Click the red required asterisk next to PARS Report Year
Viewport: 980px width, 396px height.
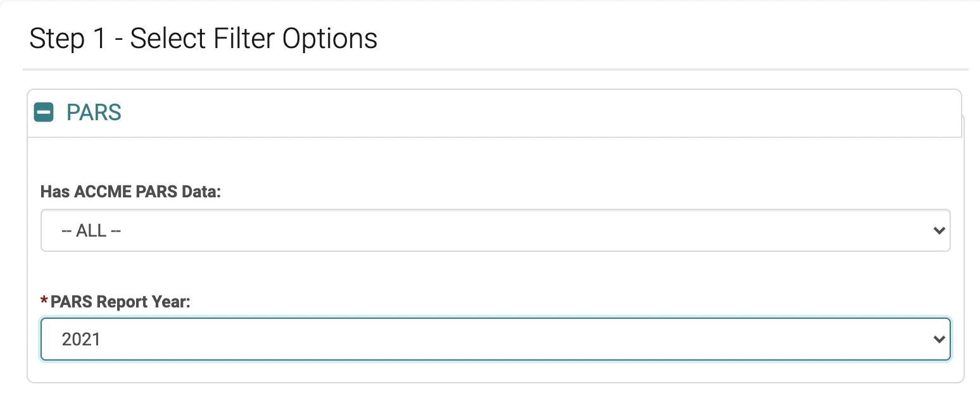click(x=44, y=302)
